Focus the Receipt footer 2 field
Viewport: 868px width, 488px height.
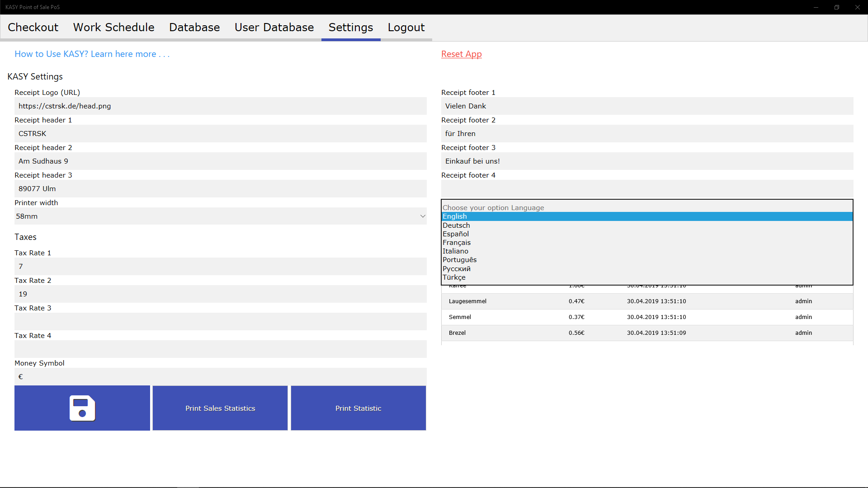pyautogui.click(x=647, y=133)
